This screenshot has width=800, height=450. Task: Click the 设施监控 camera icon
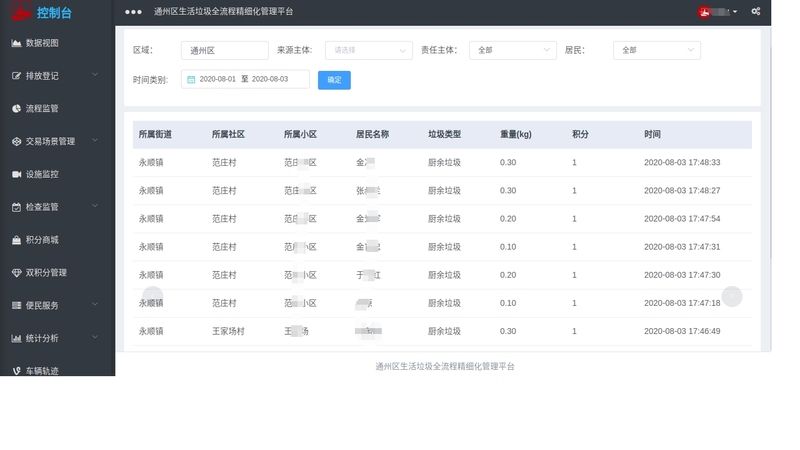pos(16,174)
